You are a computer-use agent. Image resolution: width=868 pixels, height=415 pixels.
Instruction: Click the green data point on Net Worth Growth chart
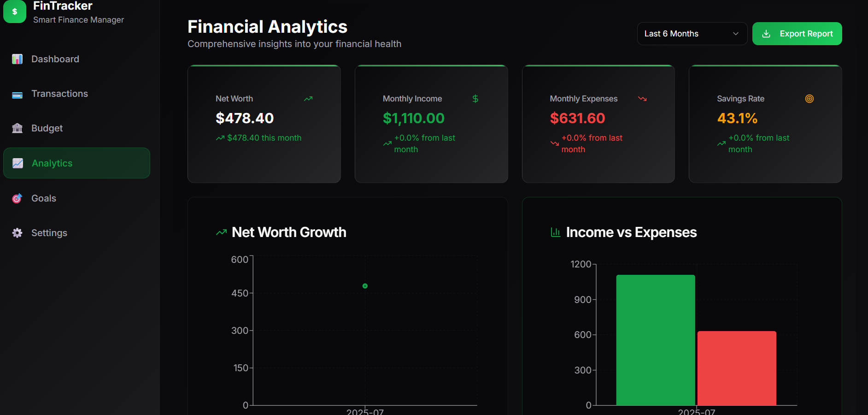[365, 286]
